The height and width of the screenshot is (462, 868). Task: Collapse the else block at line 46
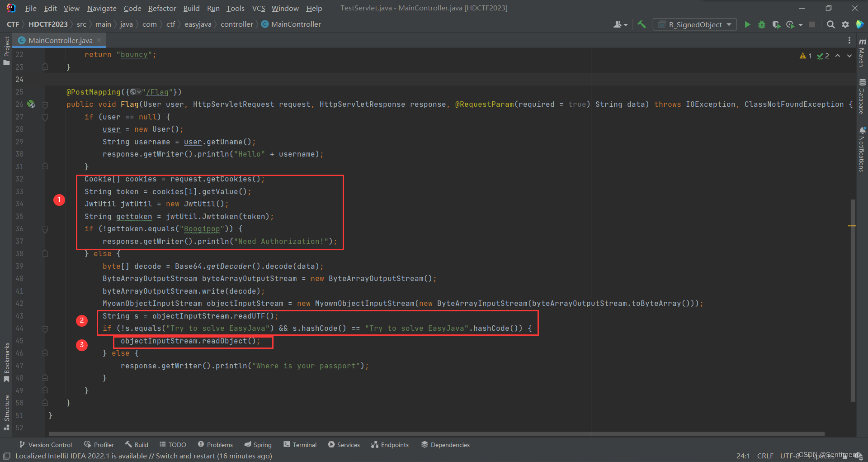45,353
